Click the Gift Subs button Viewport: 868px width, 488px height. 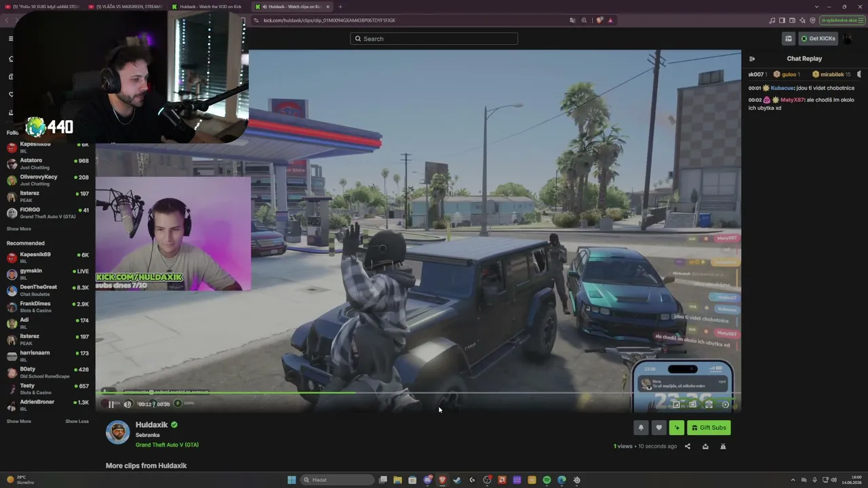click(709, 428)
